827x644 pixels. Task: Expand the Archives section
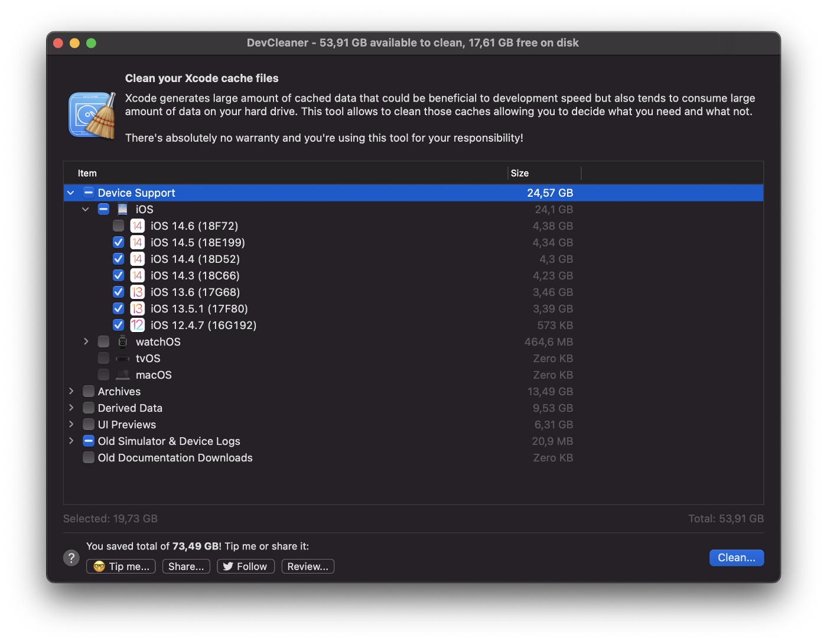(x=71, y=391)
